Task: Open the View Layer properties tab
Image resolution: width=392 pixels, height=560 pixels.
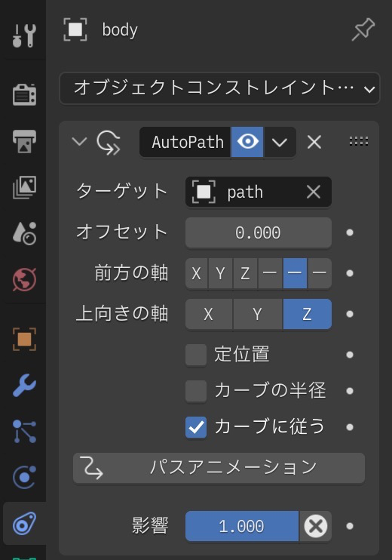Action: pos(24,187)
